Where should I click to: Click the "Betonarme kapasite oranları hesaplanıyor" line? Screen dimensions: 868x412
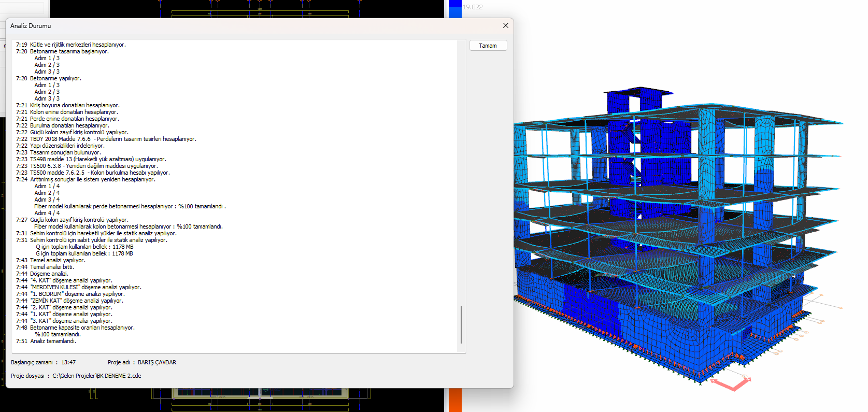[82, 328]
